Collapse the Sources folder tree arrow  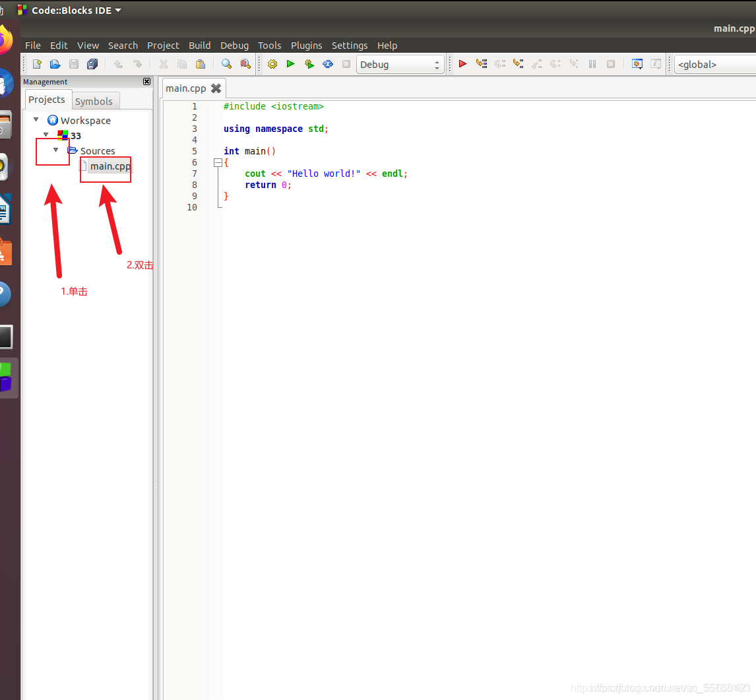click(x=56, y=150)
